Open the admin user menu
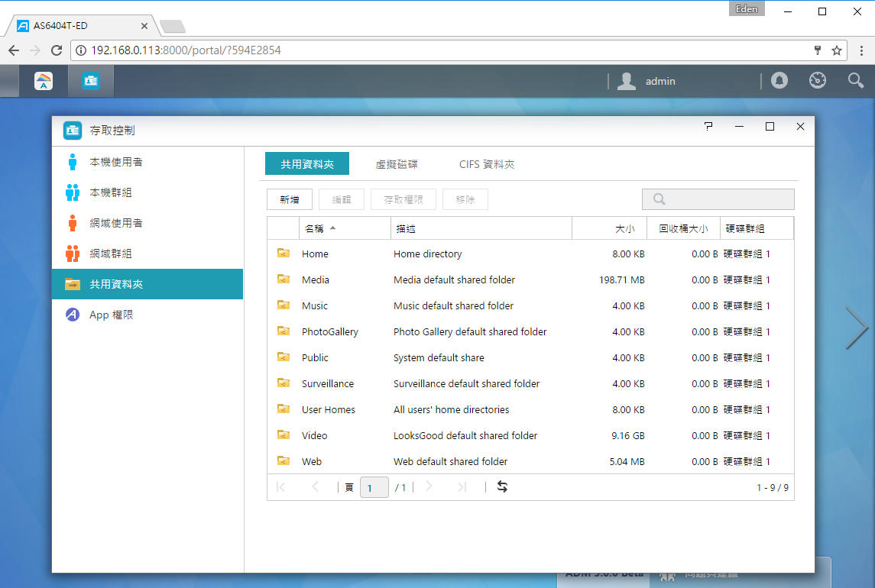 pos(647,82)
